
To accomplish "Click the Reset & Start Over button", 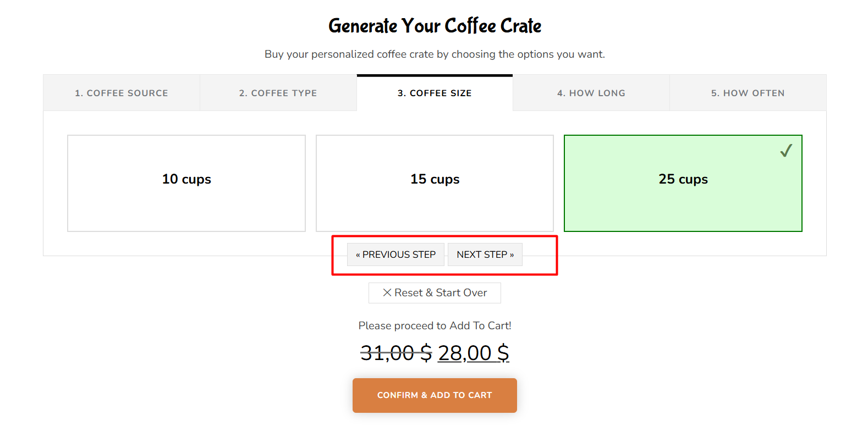I will pyautogui.click(x=435, y=293).
